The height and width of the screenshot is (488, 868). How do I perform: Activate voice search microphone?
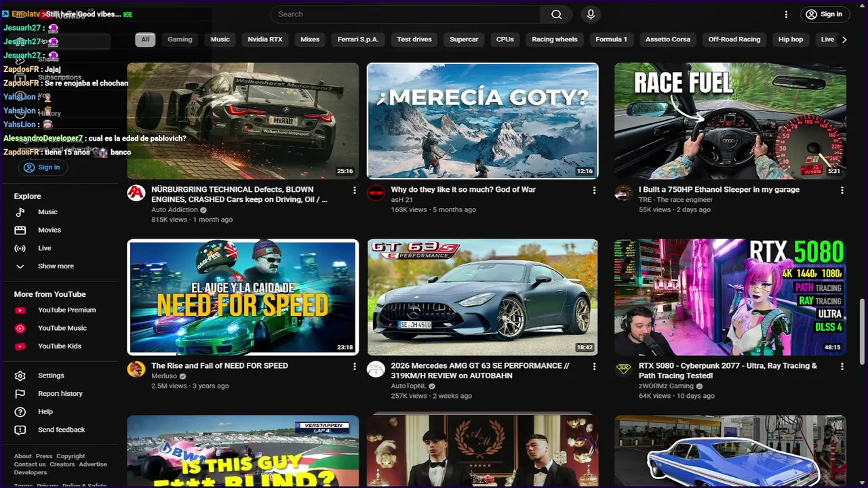pyautogui.click(x=591, y=14)
